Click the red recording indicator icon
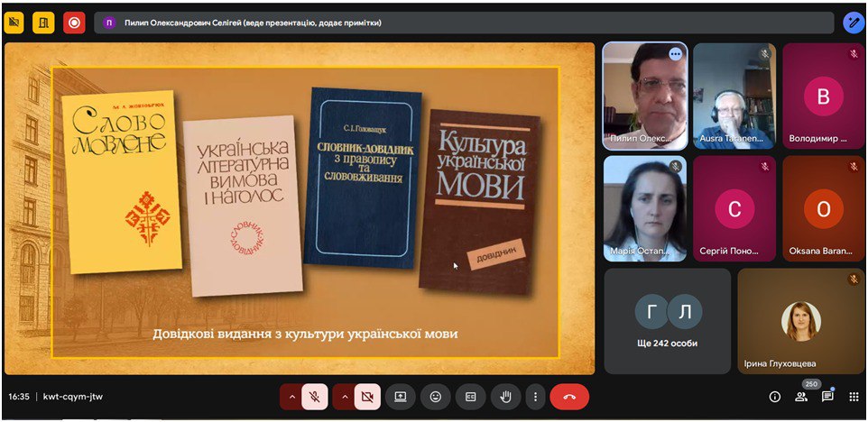 (74, 23)
